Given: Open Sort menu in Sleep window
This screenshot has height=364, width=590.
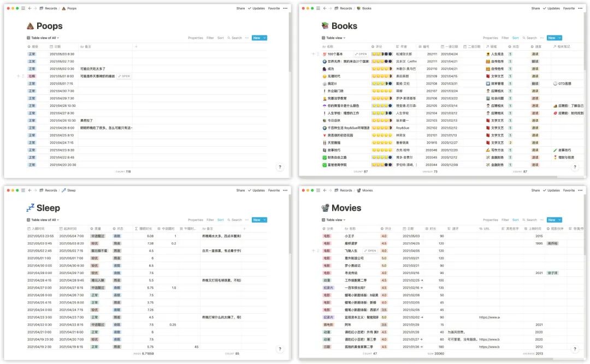Looking at the screenshot, I should click(221, 220).
